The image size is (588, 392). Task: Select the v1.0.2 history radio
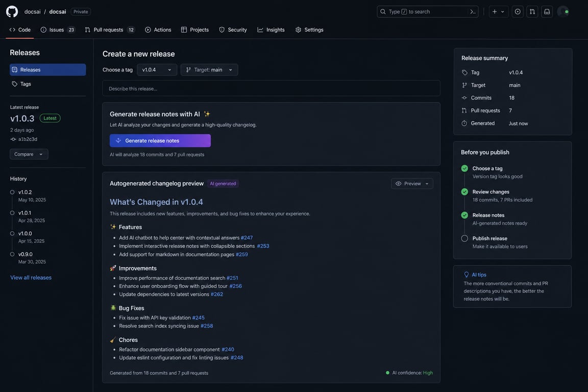click(x=12, y=192)
